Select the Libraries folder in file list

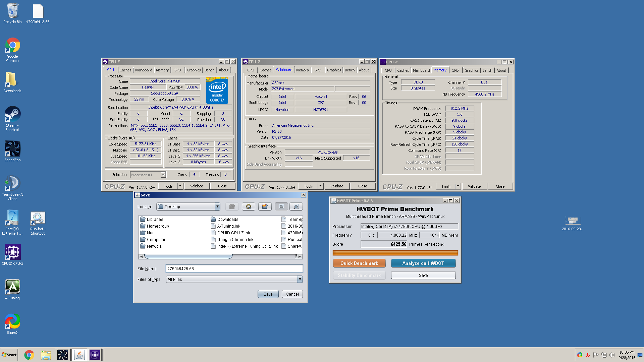point(152,219)
